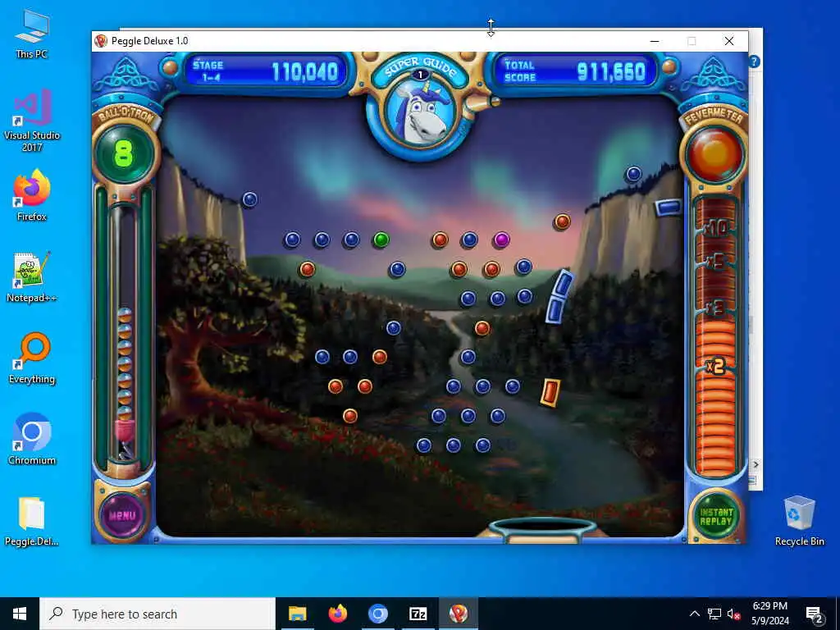Click the Total Score 911,660 display
This screenshot has width=840, height=630.
point(575,71)
